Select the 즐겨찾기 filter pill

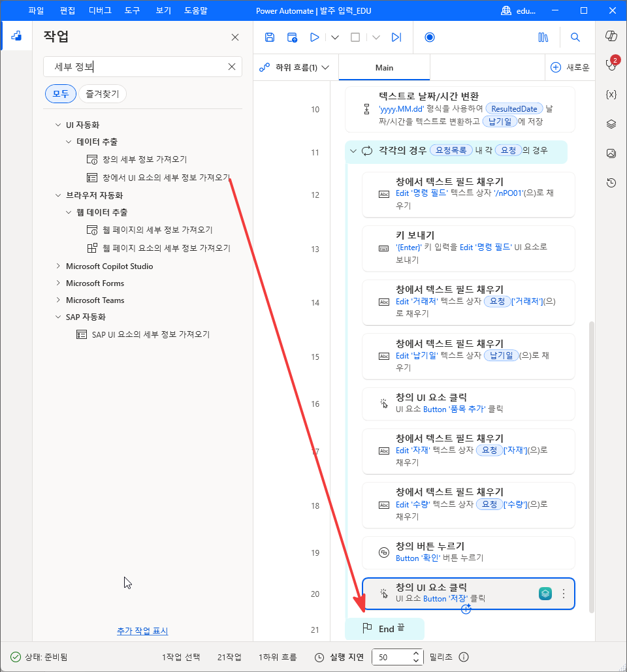(x=103, y=94)
